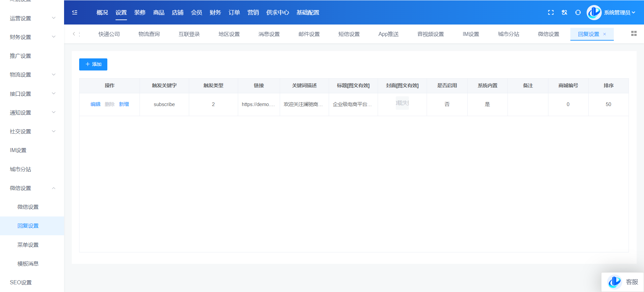Click 新增 link in subscribe row

click(x=124, y=104)
